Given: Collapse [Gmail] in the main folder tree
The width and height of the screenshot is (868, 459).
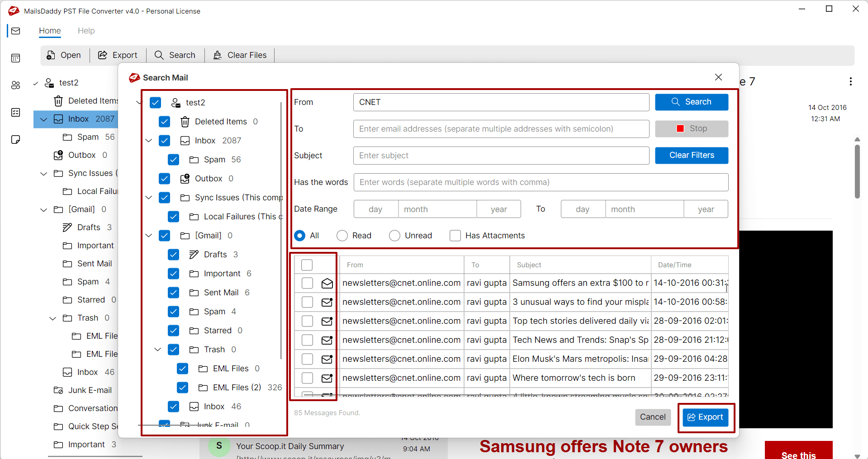Looking at the screenshot, I should pyautogui.click(x=43, y=210).
